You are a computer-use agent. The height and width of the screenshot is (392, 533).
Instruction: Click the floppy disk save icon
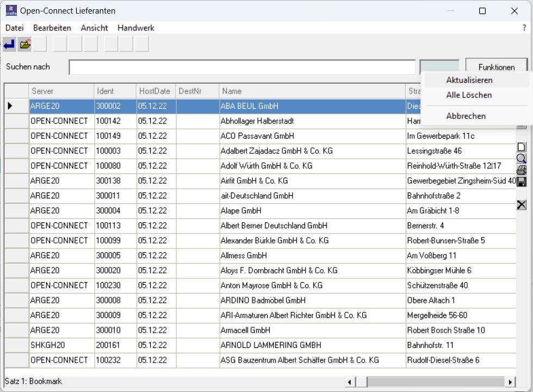coord(521,182)
